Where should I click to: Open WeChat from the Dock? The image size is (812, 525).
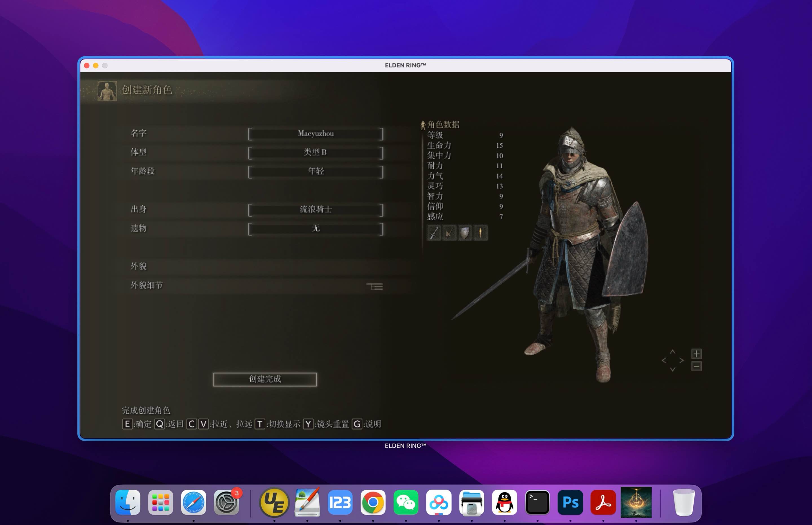click(406, 502)
